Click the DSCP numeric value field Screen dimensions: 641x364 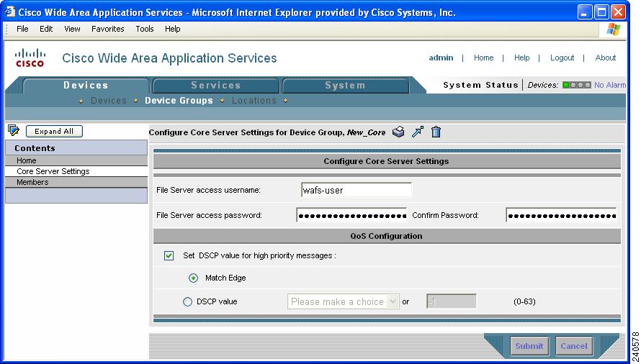(x=452, y=301)
